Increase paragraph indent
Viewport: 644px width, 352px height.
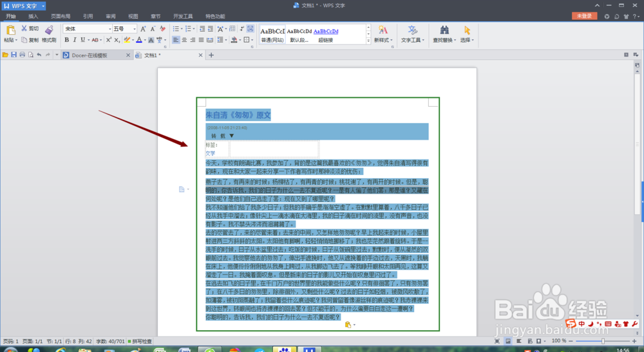pos(211,29)
